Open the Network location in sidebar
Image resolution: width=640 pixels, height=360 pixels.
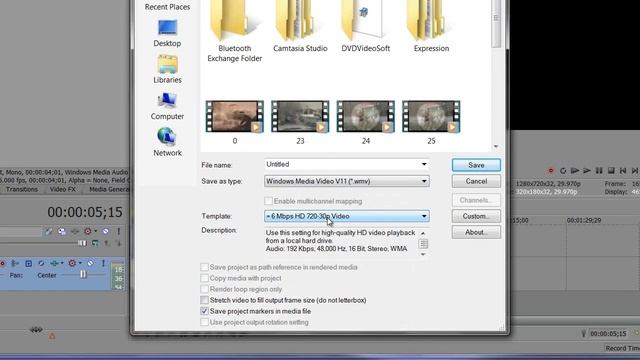point(167,142)
